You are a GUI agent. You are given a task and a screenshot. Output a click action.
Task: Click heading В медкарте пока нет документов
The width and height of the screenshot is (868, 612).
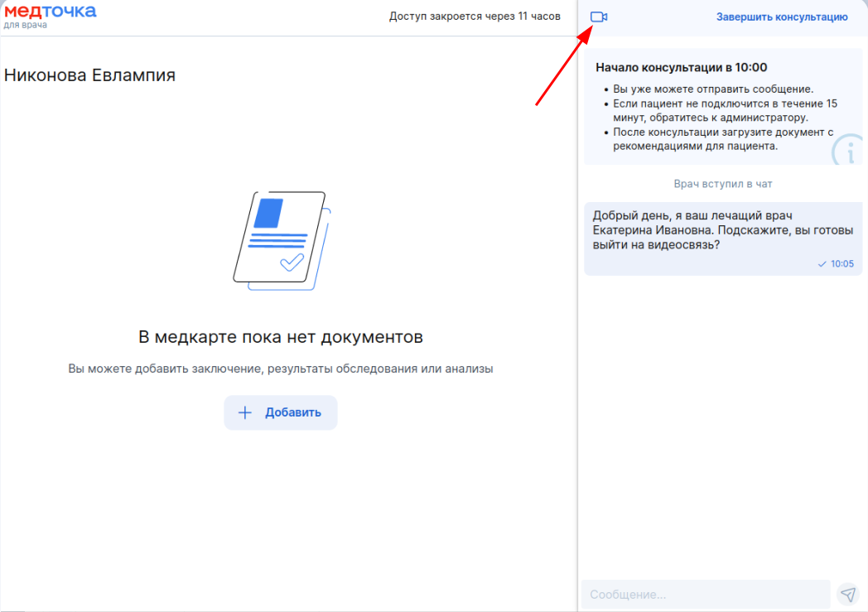click(x=281, y=337)
